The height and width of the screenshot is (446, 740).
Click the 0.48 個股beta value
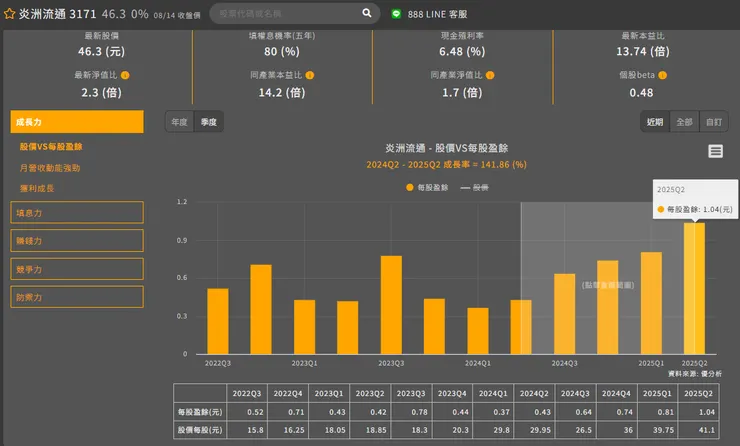[x=641, y=93]
